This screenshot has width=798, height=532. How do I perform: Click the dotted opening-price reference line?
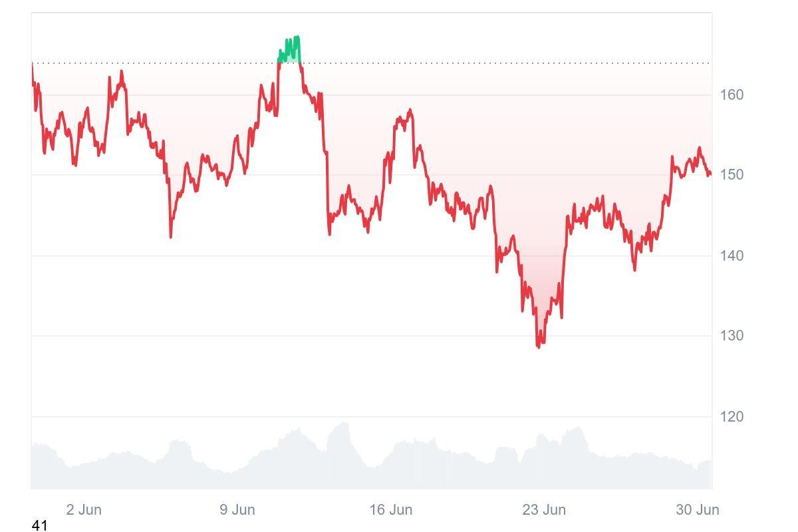pos(465,63)
